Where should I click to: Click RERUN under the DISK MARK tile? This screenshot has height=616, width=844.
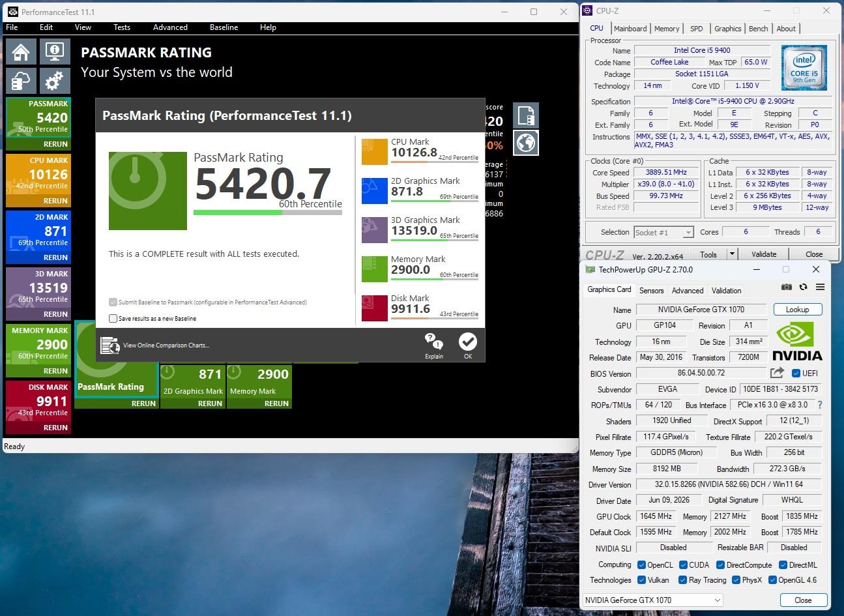click(x=55, y=428)
